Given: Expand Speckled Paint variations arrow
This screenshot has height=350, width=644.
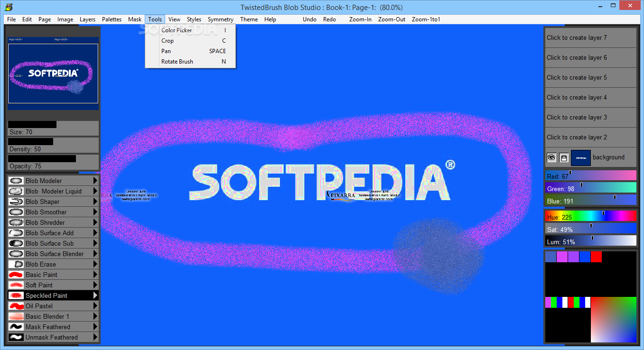Looking at the screenshot, I should pos(95,295).
